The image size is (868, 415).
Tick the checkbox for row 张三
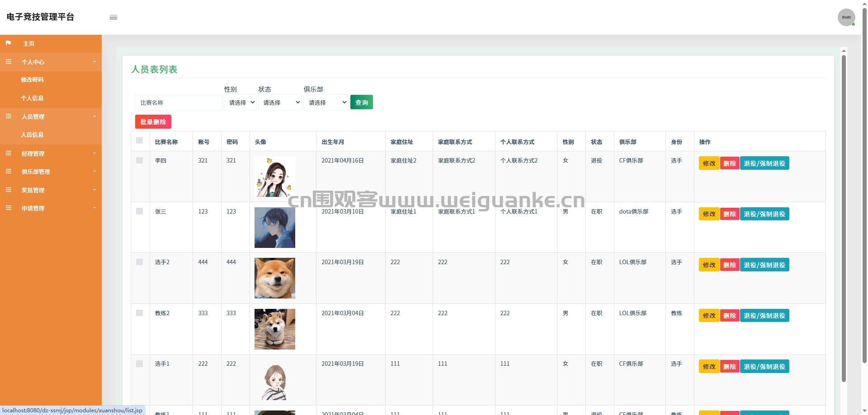(139, 211)
